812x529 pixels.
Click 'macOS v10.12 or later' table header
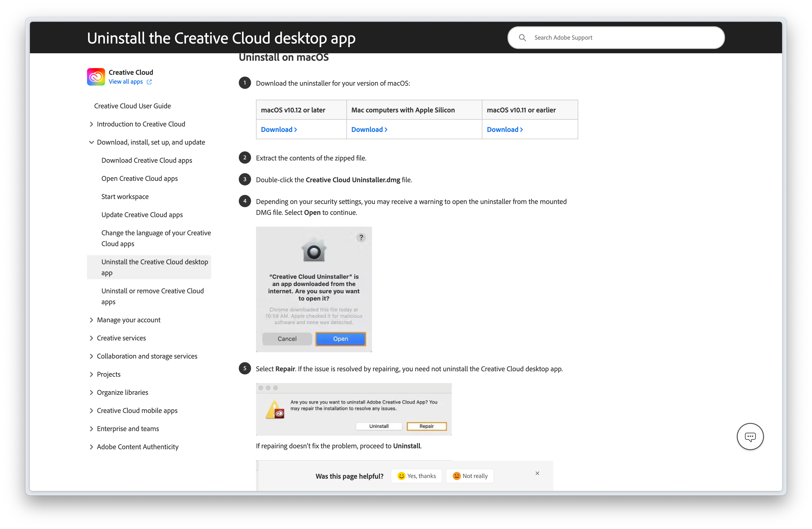293,110
